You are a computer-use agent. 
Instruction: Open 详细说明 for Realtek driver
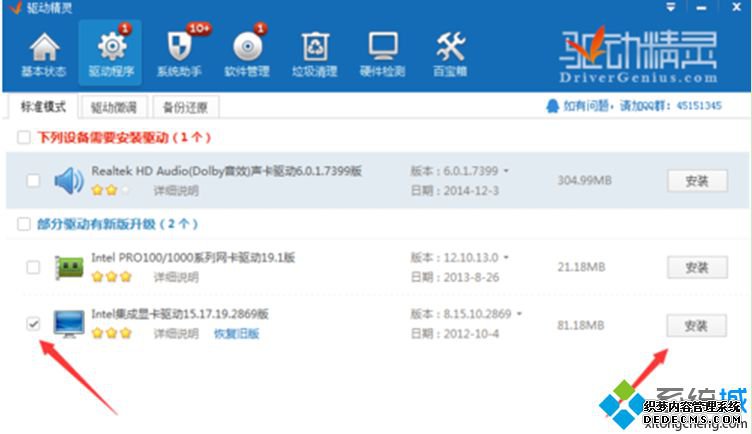click(176, 191)
